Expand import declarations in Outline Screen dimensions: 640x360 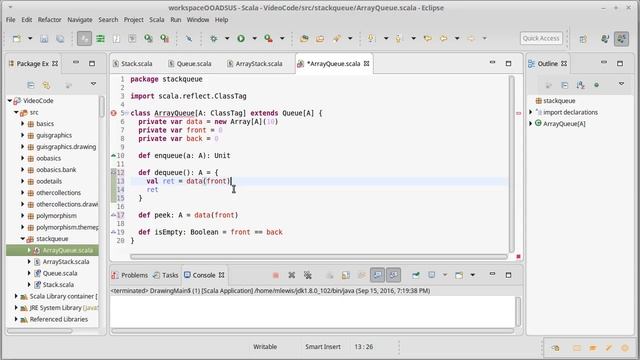pyautogui.click(x=531, y=112)
